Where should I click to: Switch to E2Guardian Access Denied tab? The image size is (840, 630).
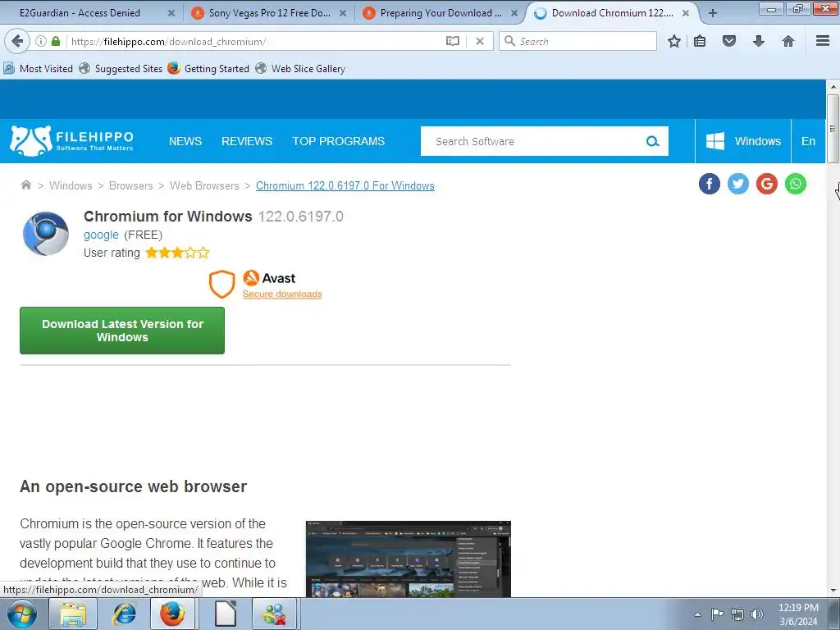pos(80,13)
